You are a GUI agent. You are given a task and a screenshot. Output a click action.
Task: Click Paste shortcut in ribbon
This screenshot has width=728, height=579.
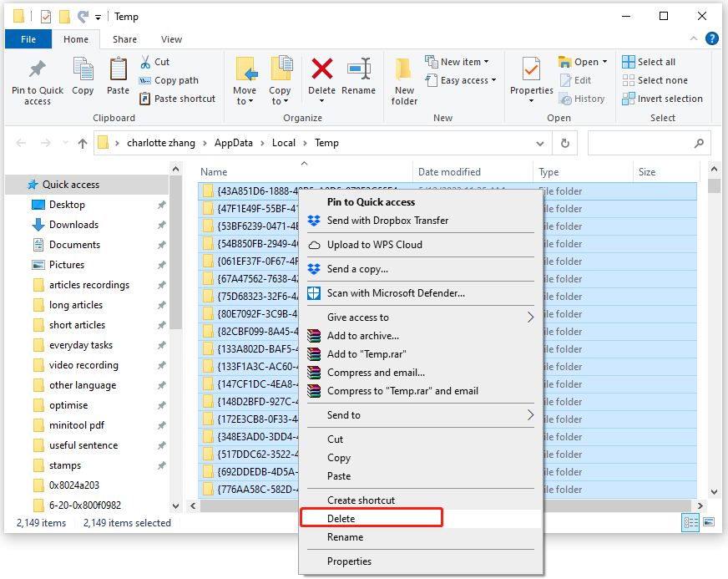(x=178, y=99)
